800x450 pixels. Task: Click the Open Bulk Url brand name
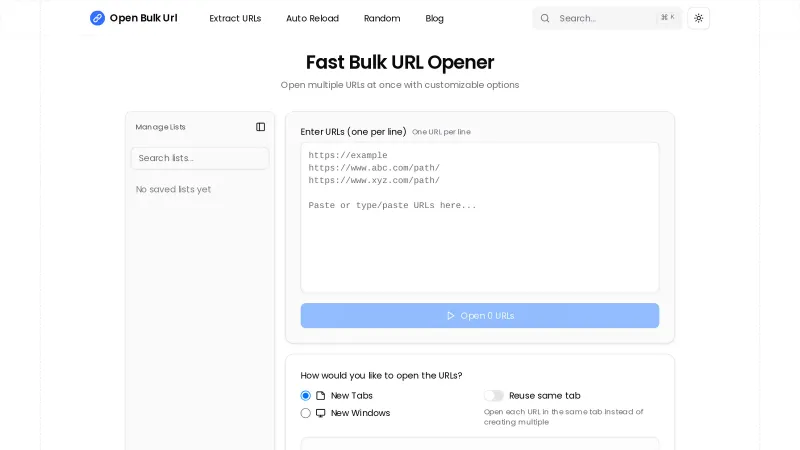(x=143, y=18)
